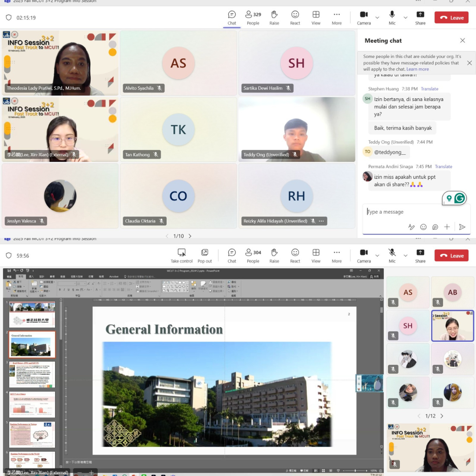Open View options in bottom meeting window
This screenshot has width=476, height=476.
pyautogui.click(x=316, y=256)
